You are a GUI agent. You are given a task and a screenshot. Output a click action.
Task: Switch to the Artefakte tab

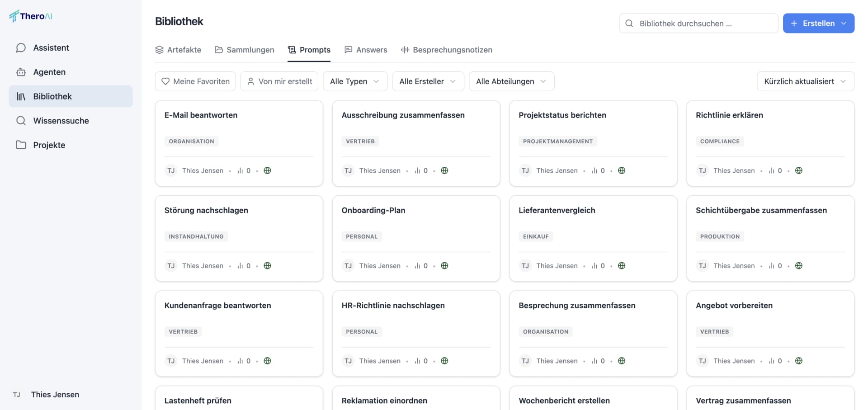tap(178, 50)
